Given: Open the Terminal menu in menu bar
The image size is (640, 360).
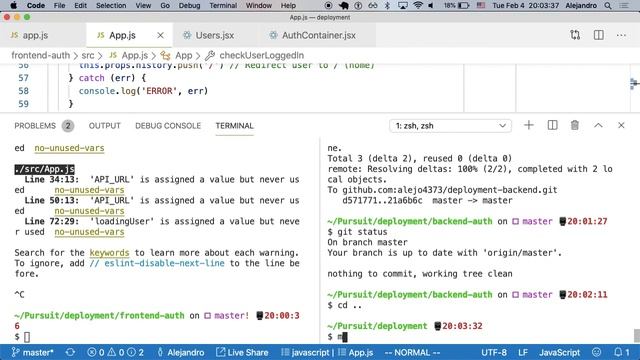Looking at the screenshot, I should pos(223,5).
